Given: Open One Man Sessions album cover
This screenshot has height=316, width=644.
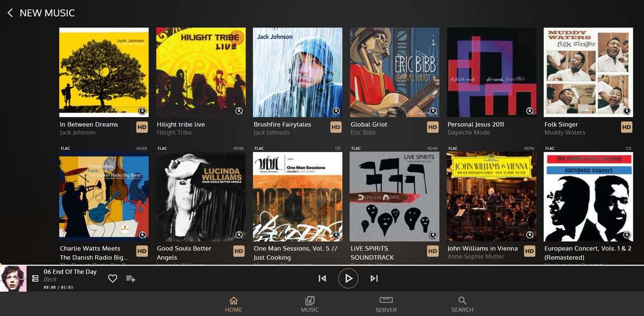Looking at the screenshot, I should (298, 197).
